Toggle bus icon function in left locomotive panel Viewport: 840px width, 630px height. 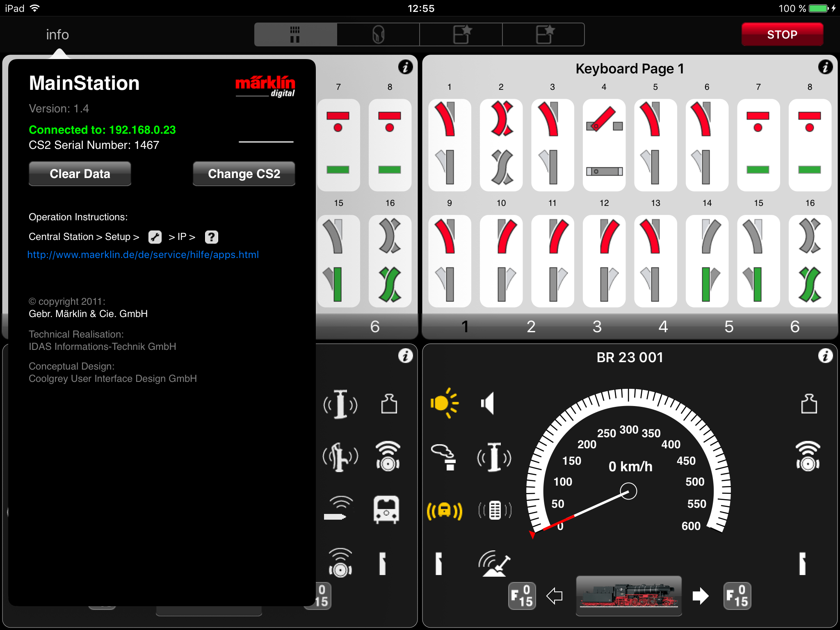(386, 510)
